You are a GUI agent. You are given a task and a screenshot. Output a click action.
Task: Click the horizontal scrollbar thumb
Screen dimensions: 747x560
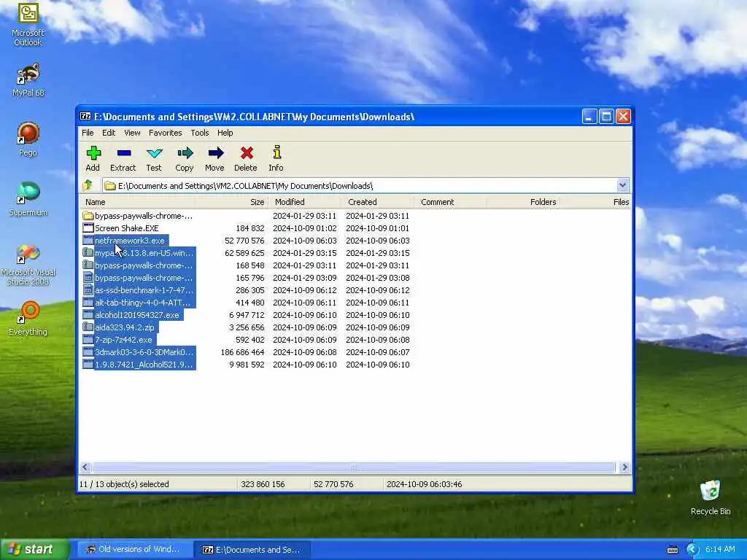[353, 467]
